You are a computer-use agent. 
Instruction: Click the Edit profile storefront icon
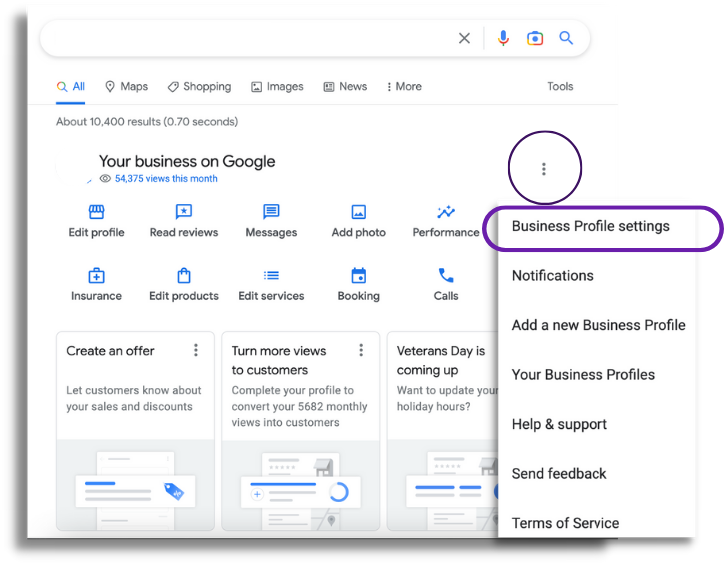pyautogui.click(x=96, y=212)
